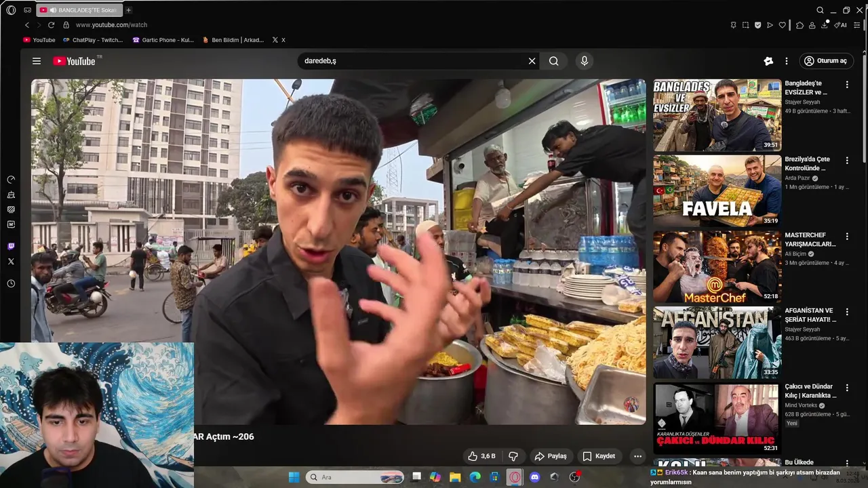Image resolution: width=868 pixels, height=488 pixels.
Task: Open Windows Start menu
Action: pyautogui.click(x=294, y=477)
